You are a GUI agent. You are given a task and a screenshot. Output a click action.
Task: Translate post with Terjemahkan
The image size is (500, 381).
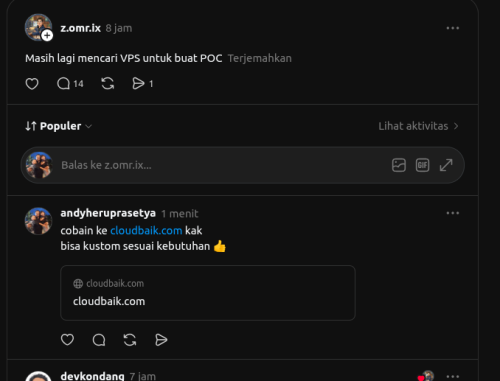point(259,58)
